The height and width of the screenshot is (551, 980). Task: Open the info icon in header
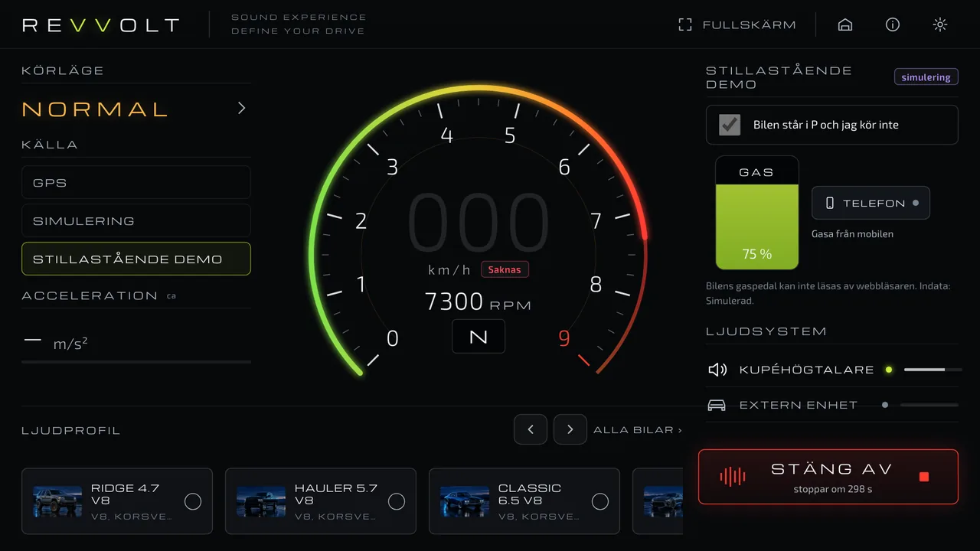point(893,24)
